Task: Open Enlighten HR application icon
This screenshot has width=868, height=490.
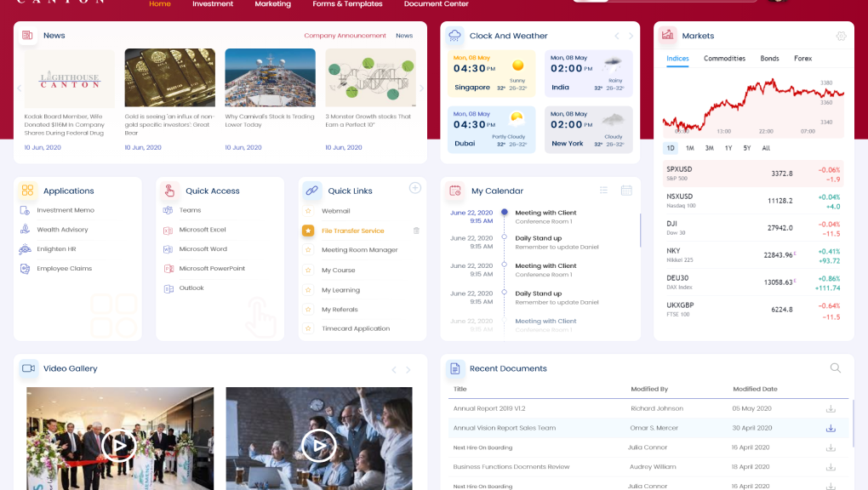Action: [x=25, y=249]
